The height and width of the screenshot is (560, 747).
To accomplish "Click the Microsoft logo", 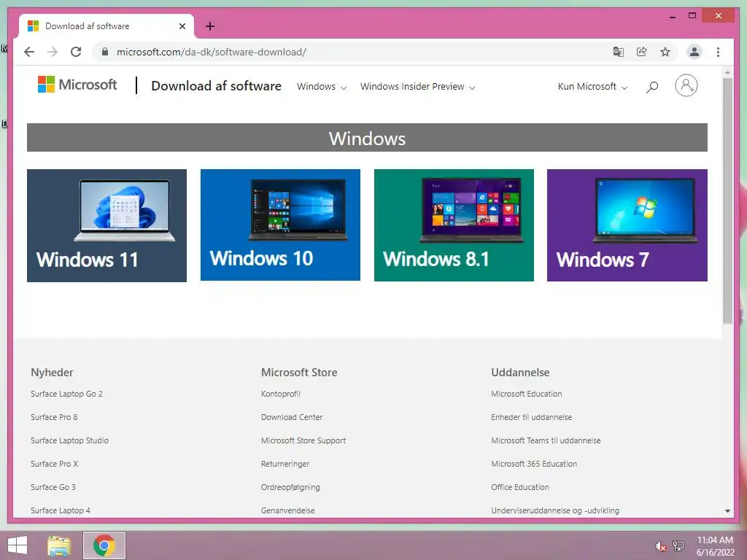I will (x=77, y=85).
